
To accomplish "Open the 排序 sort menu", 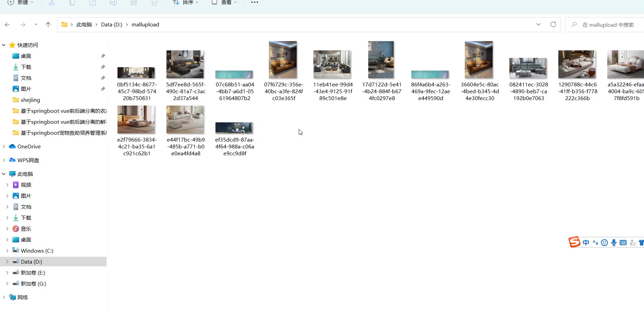I will click(186, 3).
